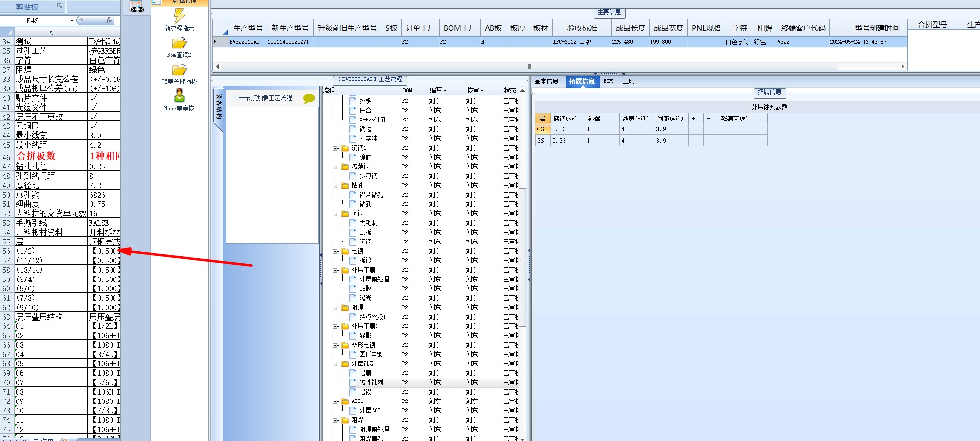Open the 新流程指示 lightning icon

tap(179, 16)
